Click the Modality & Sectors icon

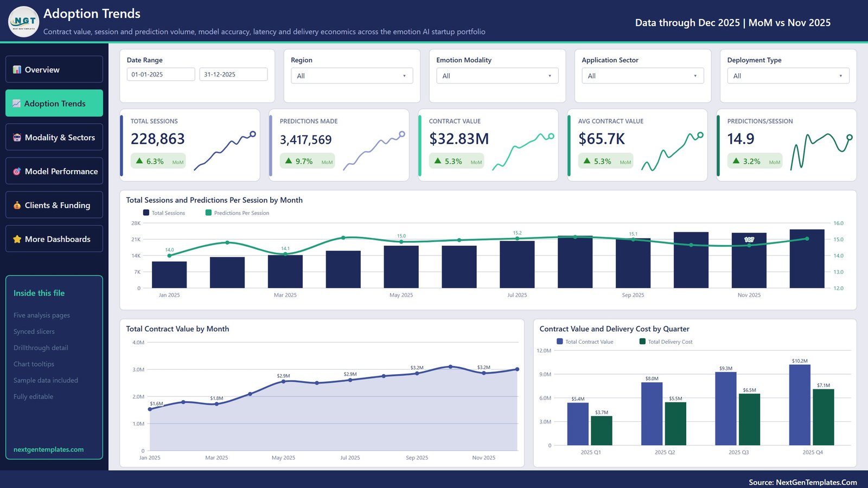[17, 137]
